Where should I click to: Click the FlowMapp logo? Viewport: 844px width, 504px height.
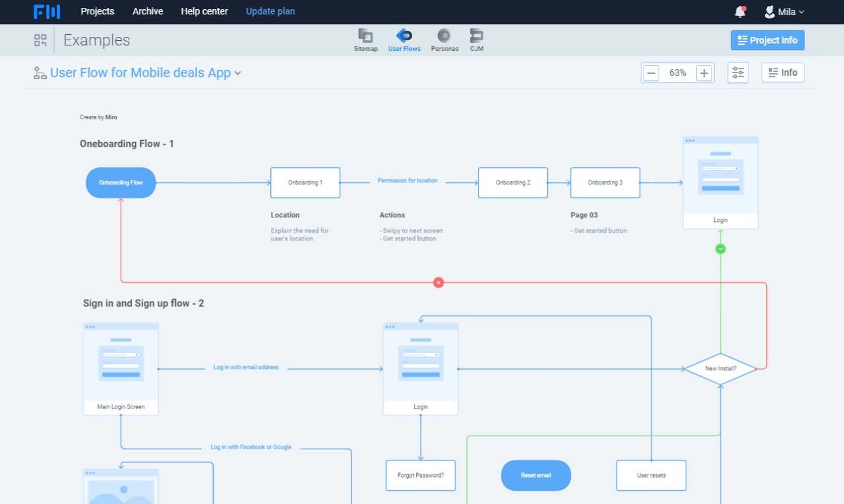[47, 11]
